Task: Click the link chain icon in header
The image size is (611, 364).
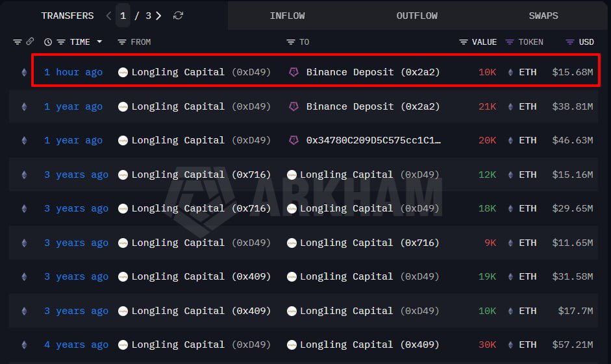Action: (30, 42)
